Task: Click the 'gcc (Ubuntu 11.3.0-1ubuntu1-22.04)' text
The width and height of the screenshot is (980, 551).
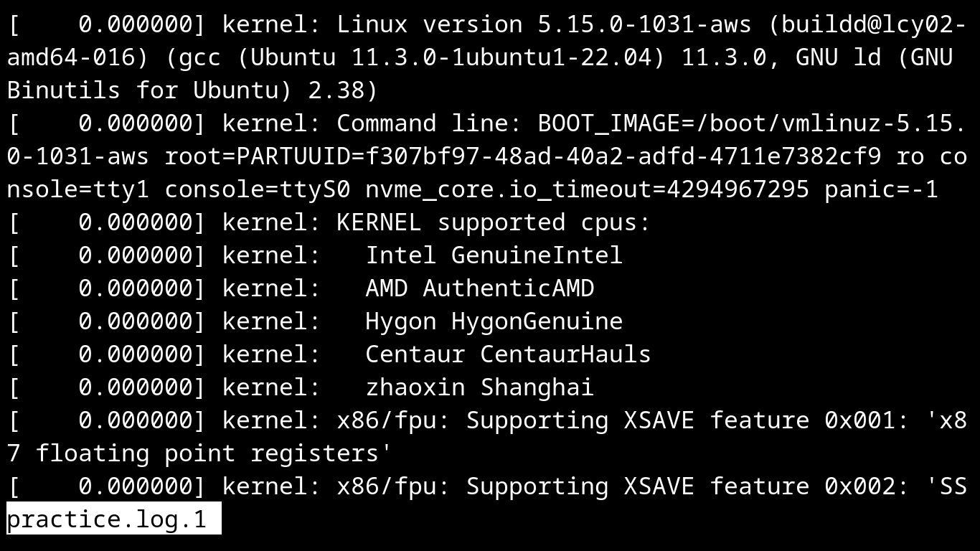Action: (423, 57)
